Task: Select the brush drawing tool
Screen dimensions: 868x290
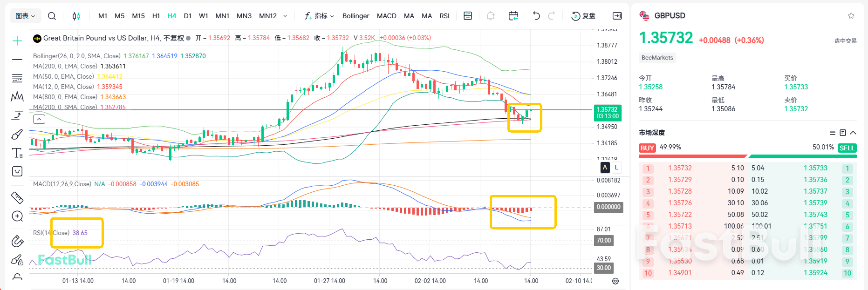Action: (x=17, y=135)
